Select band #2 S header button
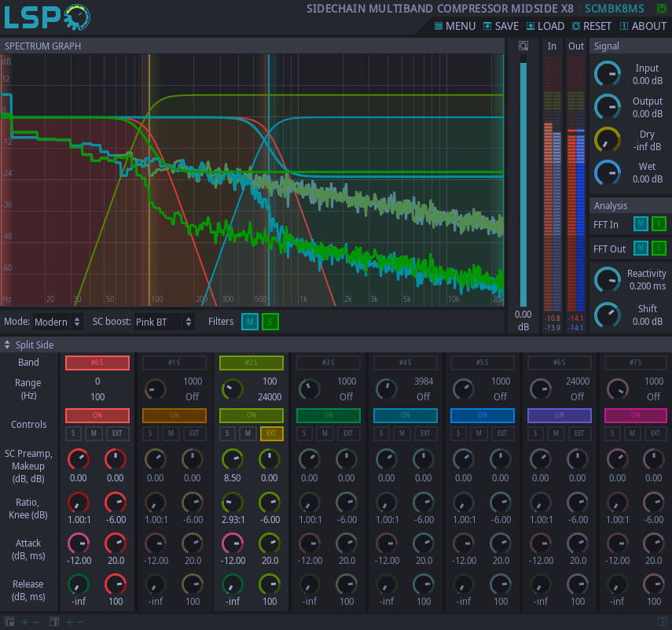The width and height of the screenshot is (672, 630). pos(252,363)
